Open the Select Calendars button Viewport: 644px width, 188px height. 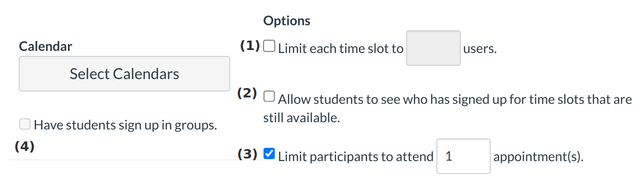point(124,74)
